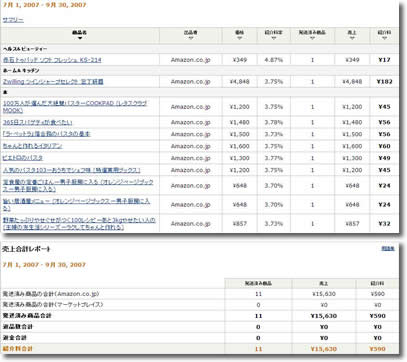Sort by 価格 using its header arrow
407x362 pixels.
pyautogui.click(x=239, y=38)
